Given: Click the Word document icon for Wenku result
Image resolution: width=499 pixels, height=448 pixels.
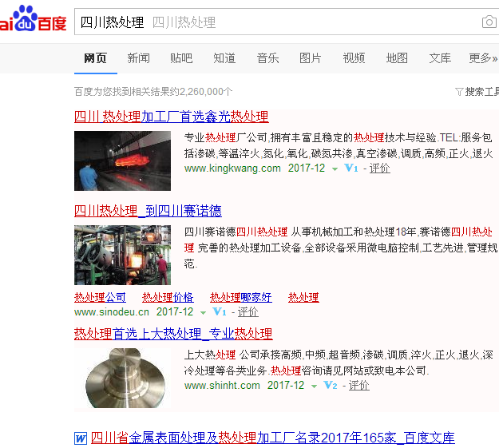Looking at the screenshot, I should pos(81,438).
